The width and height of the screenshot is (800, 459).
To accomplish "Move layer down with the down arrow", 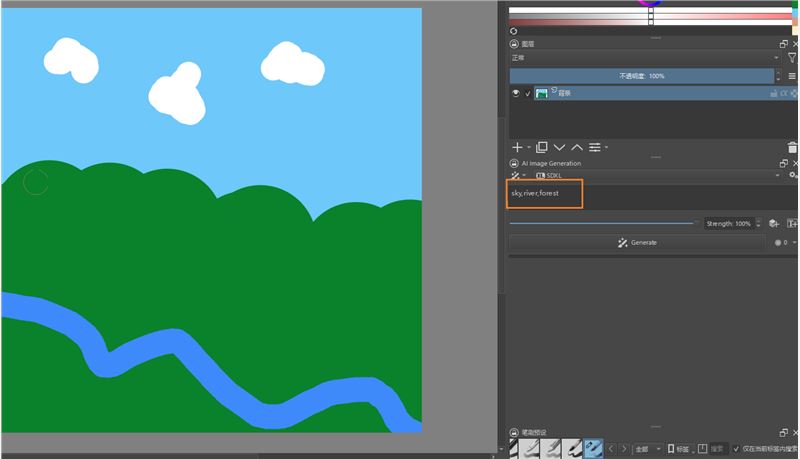I will (x=559, y=147).
